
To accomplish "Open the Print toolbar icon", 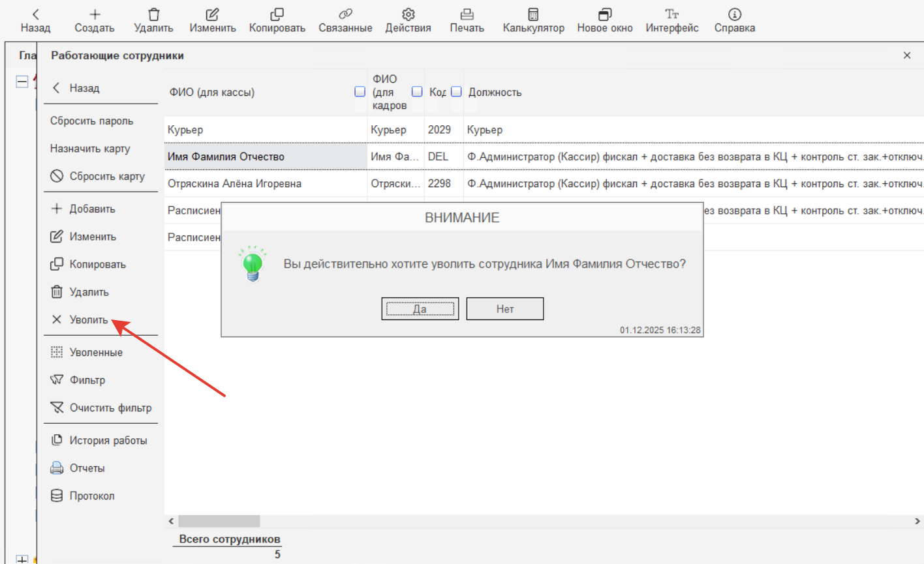I will (x=467, y=14).
